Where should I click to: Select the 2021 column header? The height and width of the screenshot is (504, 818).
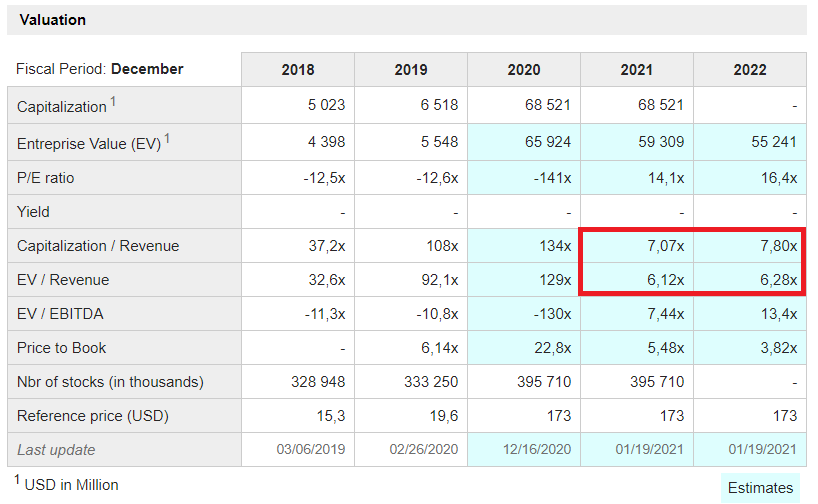tap(637, 69)
